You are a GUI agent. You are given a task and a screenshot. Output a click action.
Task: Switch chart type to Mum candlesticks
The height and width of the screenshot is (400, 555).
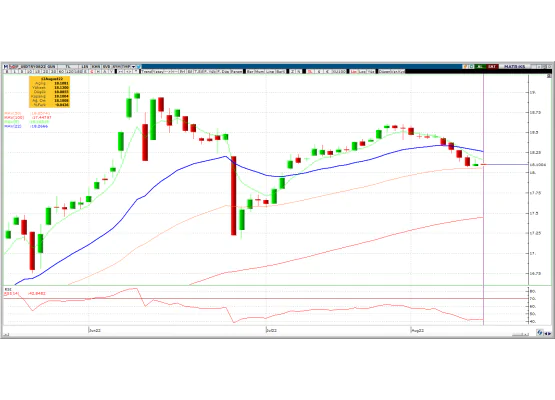pyautogui.click(x=260, y=71)
